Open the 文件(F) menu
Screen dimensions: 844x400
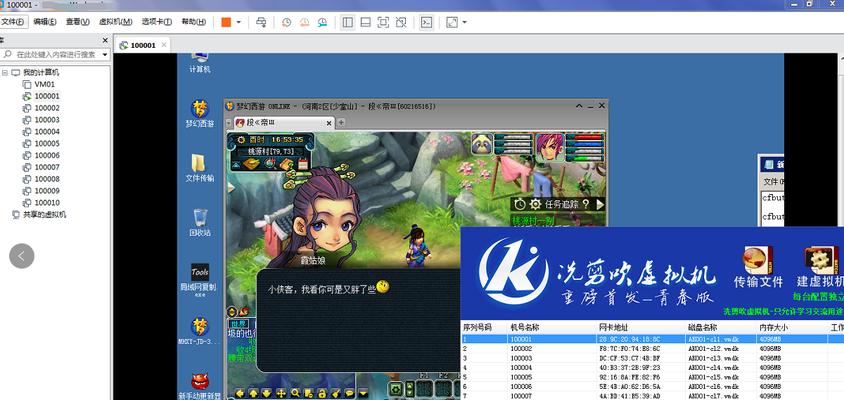(x=13, y=22)
